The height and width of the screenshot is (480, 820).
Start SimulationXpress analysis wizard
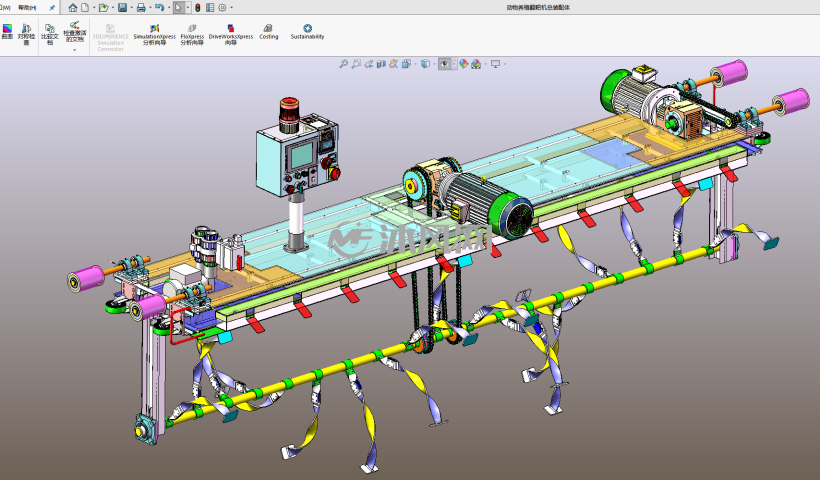pyautogui.click(x=154, y=35)
